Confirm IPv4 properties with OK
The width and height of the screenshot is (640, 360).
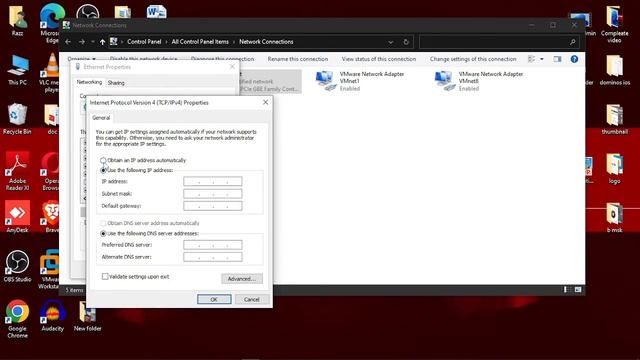click(x=214, y=299)
